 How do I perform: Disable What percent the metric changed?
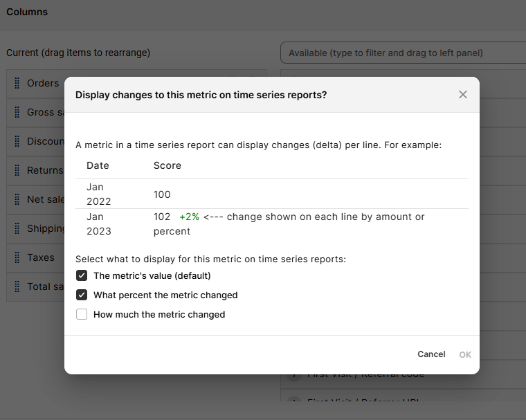click(x=82, y=295)
